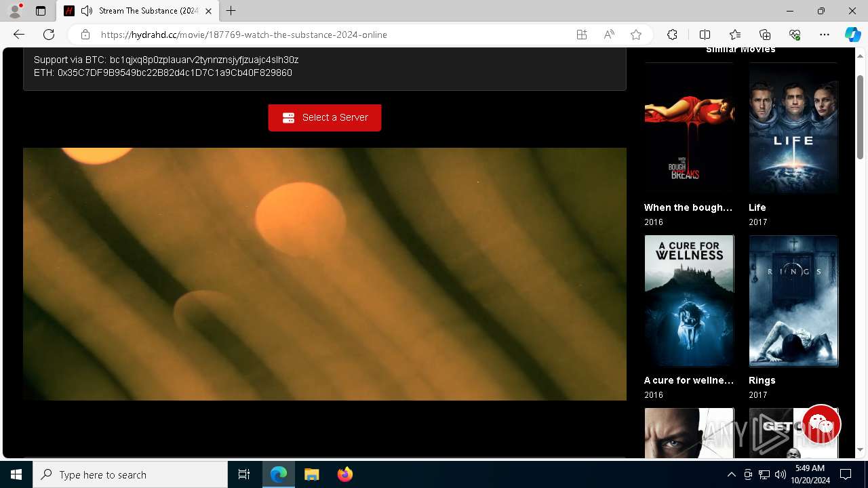Open File Explorer taskbar icon
The image size is (868, 488).
click(311, 474)
